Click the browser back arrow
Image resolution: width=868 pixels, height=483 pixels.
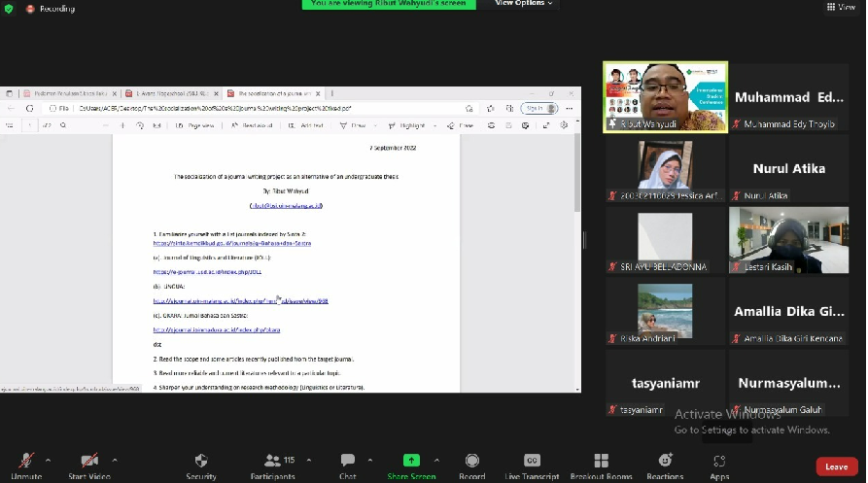coord(12,109)
